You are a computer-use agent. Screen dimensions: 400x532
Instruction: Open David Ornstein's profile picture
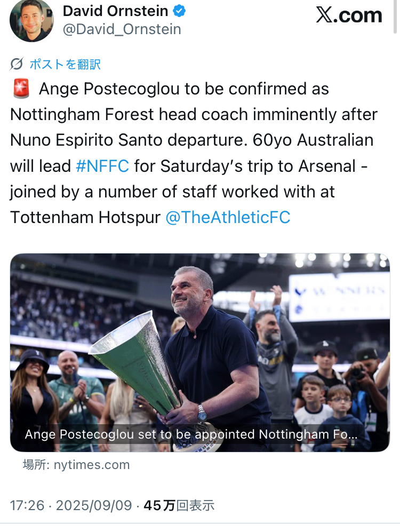point(31,20)
